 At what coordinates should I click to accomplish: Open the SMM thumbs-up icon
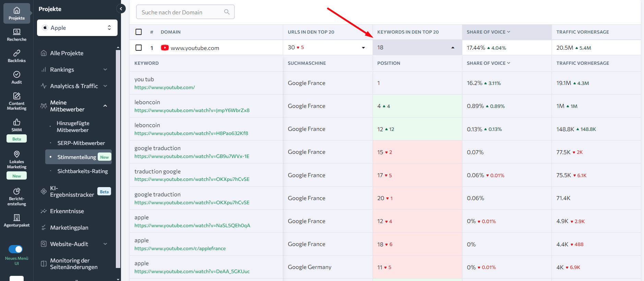[16, 122]
